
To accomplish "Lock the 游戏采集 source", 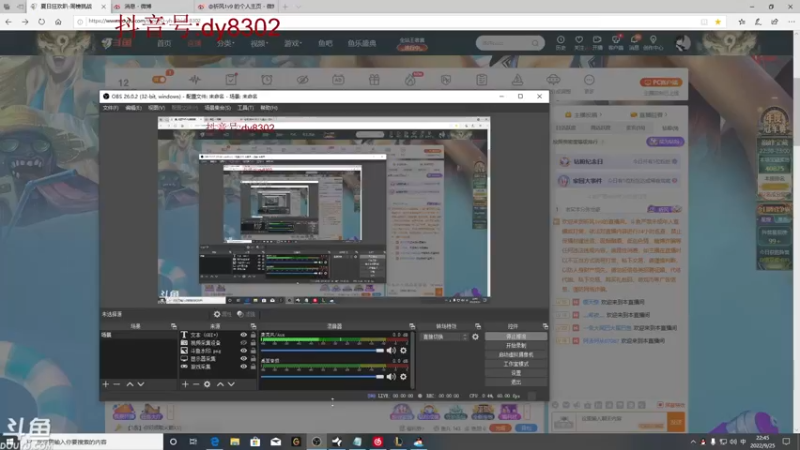I will coord(253,366).
